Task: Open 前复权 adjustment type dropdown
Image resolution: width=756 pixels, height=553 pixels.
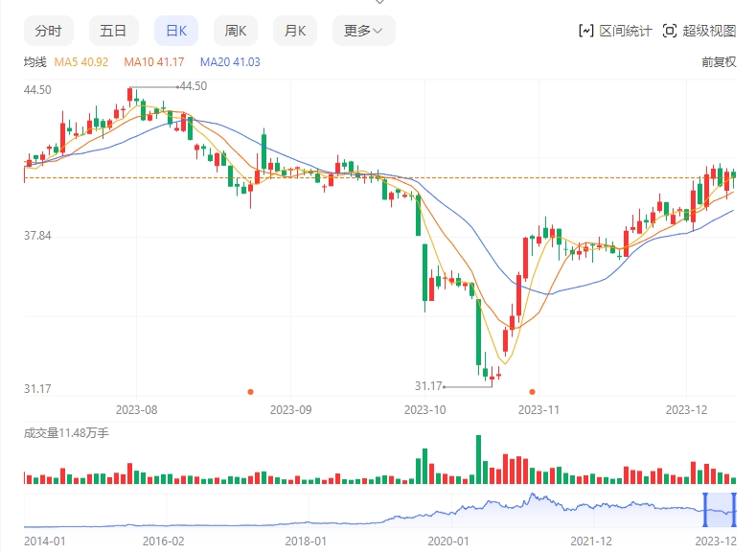Action: [x=718, y=62]
